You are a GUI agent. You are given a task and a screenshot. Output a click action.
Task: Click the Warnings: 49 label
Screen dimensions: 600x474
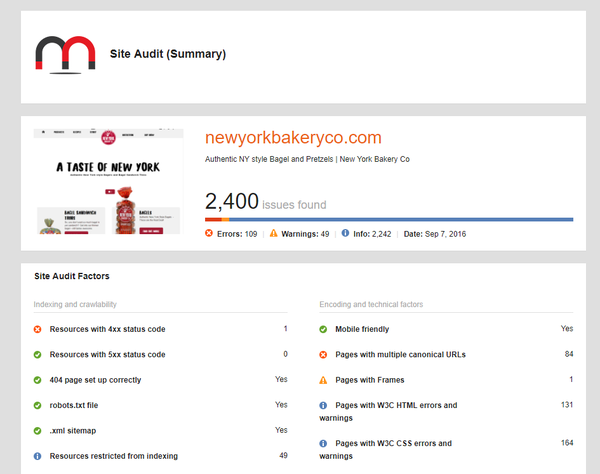[305, 234]
